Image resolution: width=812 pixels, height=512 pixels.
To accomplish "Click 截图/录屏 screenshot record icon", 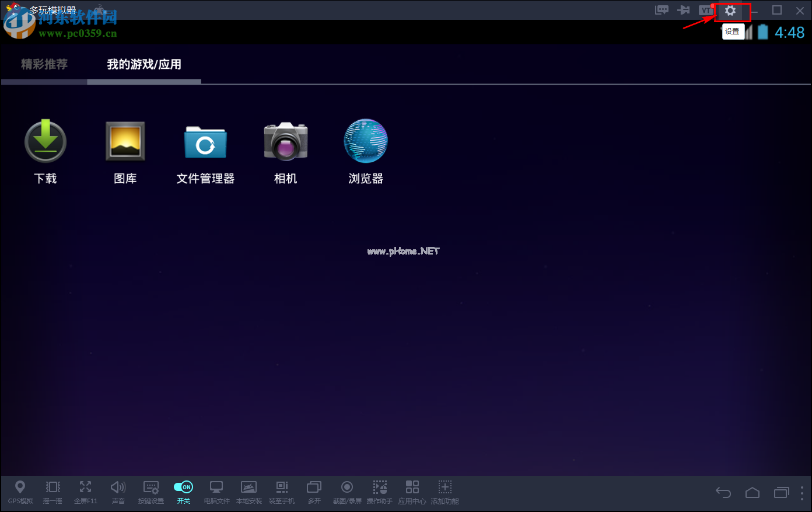I will coord(347,491).
